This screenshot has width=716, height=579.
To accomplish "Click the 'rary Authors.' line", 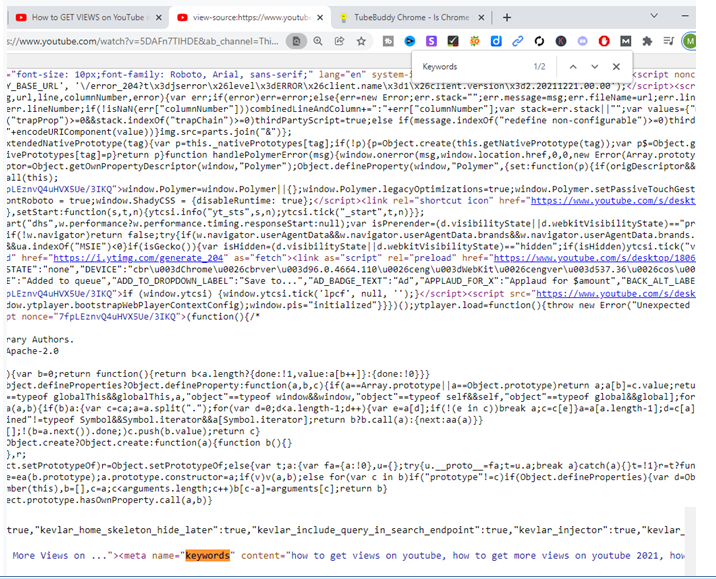I will [x=40, y=340].
